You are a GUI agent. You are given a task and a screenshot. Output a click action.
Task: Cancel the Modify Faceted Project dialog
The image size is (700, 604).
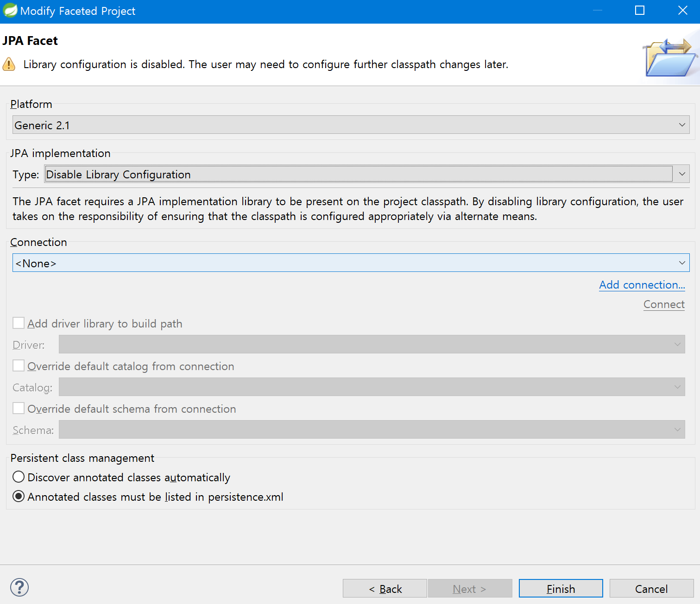pos(651,588)
